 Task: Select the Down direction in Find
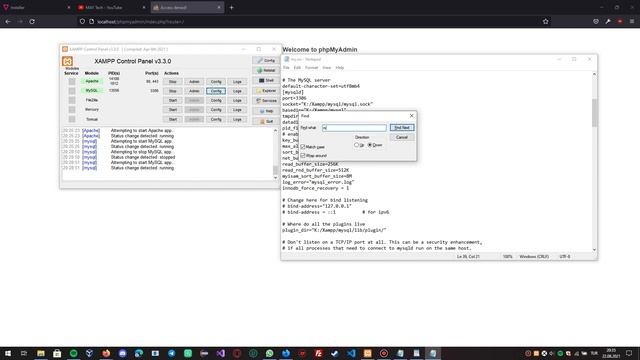(x=370, y=145)
